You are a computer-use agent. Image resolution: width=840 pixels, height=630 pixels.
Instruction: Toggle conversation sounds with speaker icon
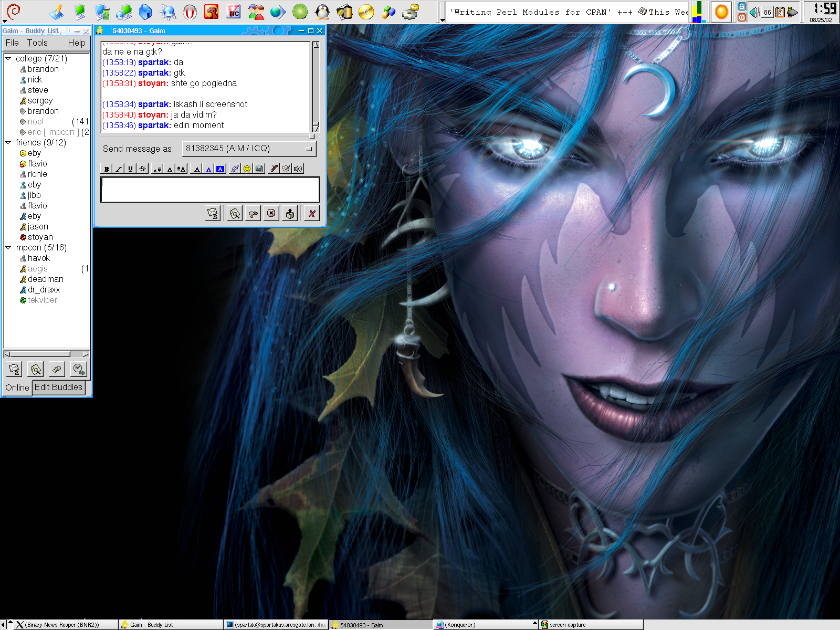[298, 169]
